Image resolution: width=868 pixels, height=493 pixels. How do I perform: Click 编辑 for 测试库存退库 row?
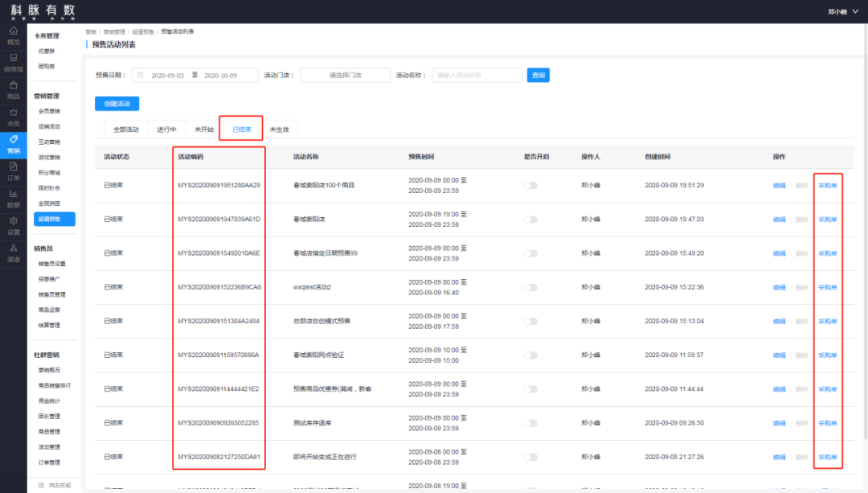tap(780, 423)
